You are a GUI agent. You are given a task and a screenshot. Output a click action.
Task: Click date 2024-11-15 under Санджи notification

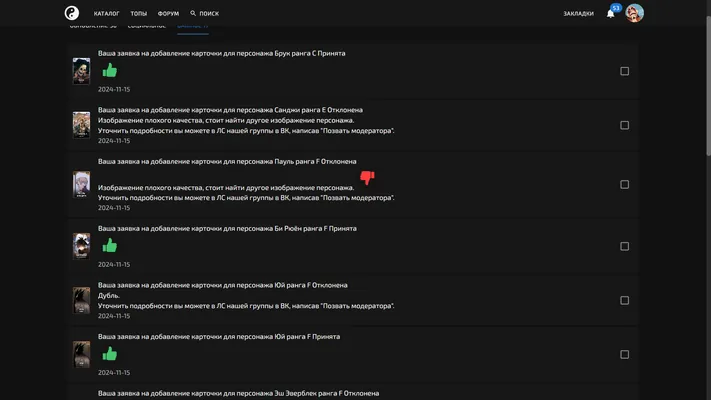point(114,141)
